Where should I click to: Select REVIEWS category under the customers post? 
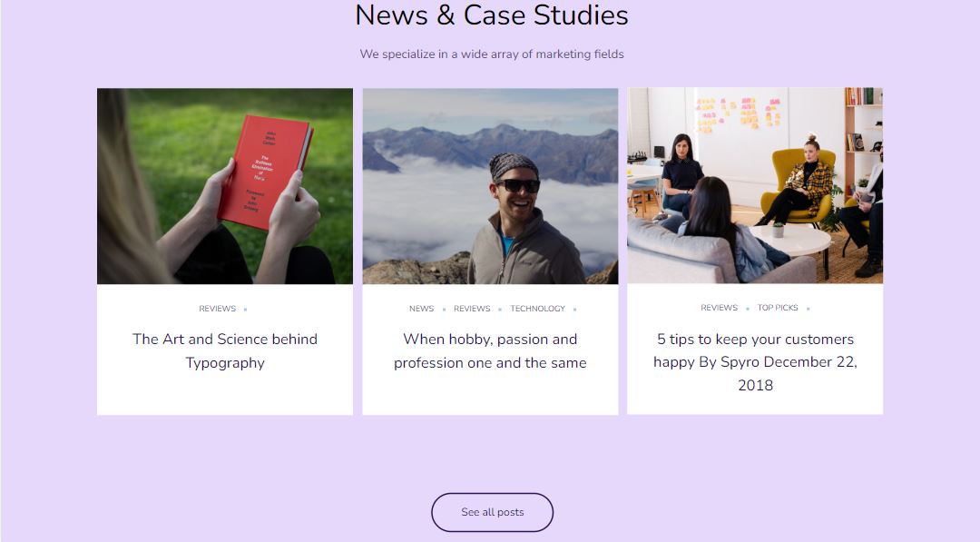pyautogui.click(x=719, y=308)
